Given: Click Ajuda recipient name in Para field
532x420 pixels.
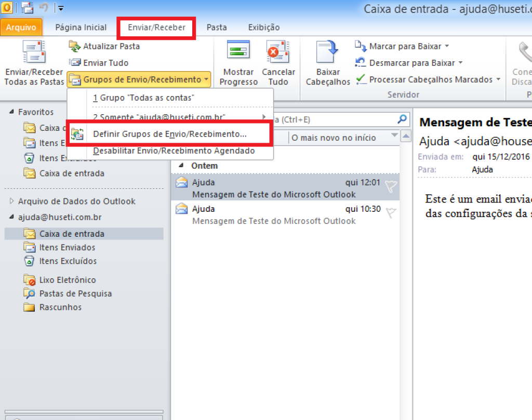Looking at the screenshot, I should [482, 169].
